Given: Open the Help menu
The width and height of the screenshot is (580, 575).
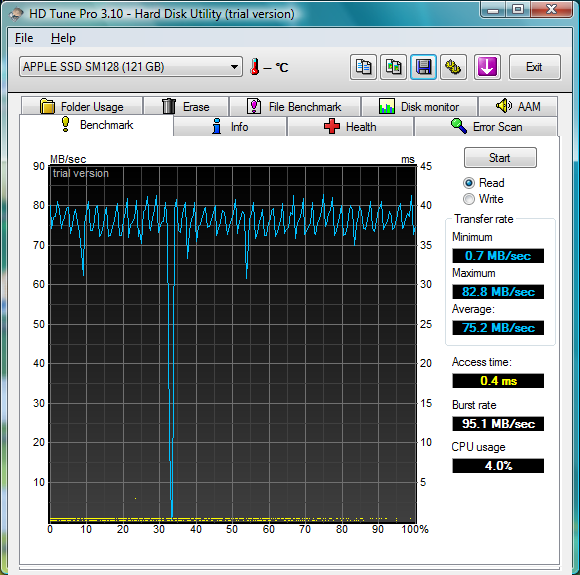Looking at the screenshot, I should point(63,38).
